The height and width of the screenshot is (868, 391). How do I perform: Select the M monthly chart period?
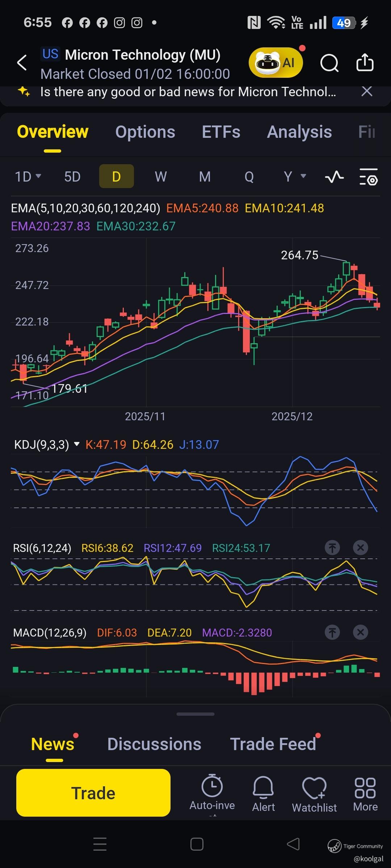[x=205, y=176]
